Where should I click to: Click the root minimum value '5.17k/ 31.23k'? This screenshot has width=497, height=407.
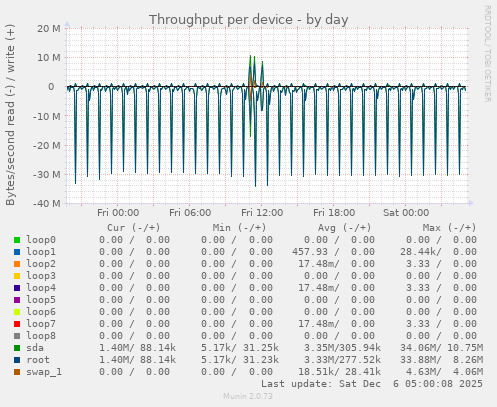[240, 360]
